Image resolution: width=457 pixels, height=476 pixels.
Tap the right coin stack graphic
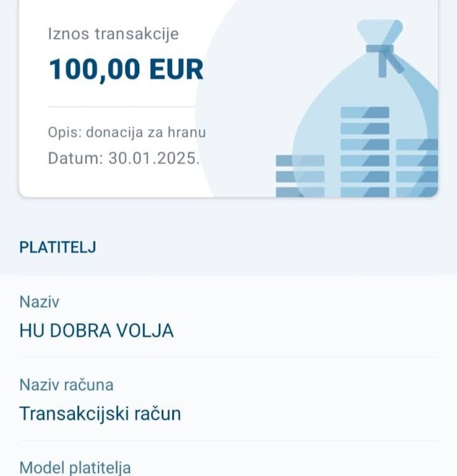417,168
